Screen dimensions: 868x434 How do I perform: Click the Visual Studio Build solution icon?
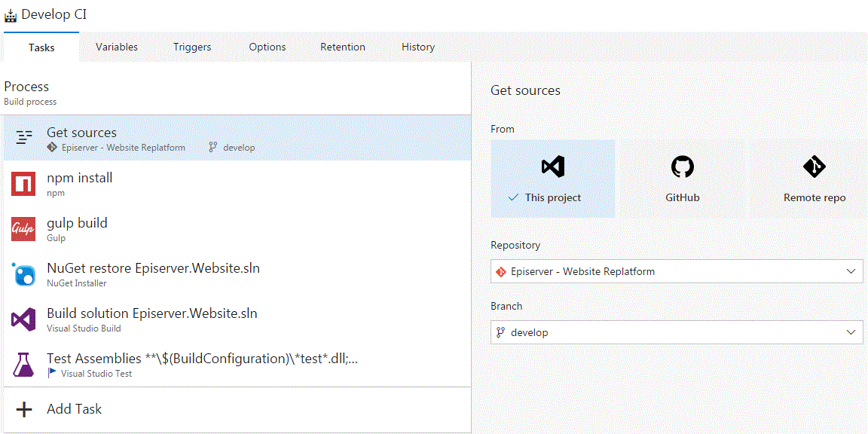point(23,319)
